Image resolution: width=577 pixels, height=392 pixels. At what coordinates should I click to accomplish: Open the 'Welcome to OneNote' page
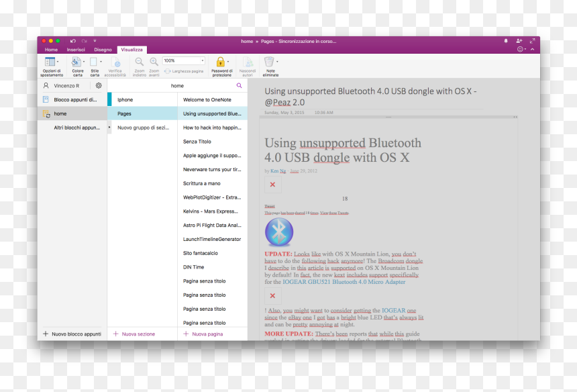(x=212, y=99)
